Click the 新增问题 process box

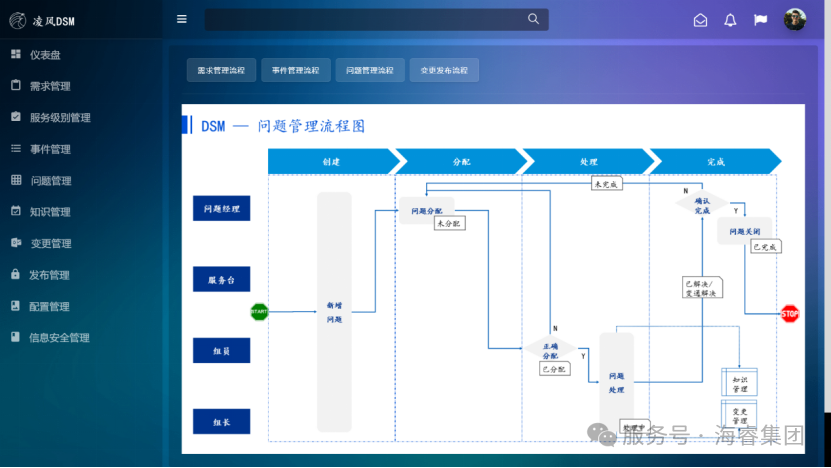[334, 312]
